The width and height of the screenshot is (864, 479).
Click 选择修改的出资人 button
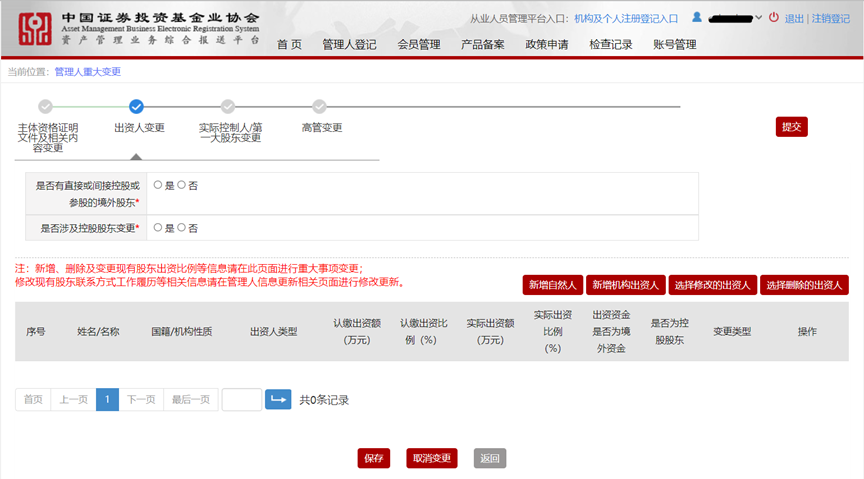(x=712, y=285)
